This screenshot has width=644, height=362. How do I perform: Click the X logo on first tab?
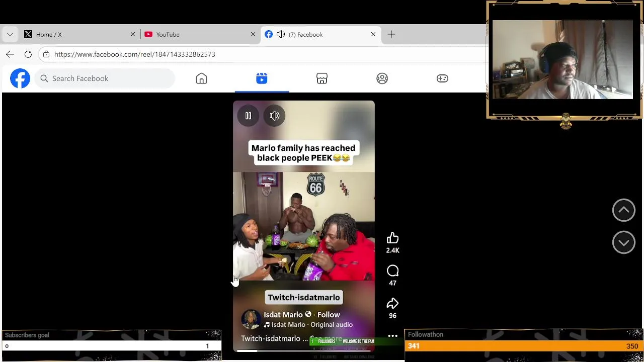point(28,34)
